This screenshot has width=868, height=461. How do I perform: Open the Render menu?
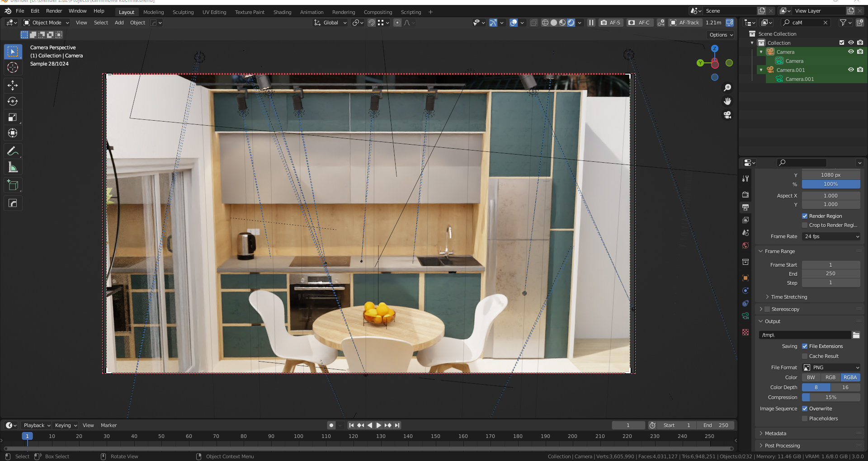click(54, 11)
